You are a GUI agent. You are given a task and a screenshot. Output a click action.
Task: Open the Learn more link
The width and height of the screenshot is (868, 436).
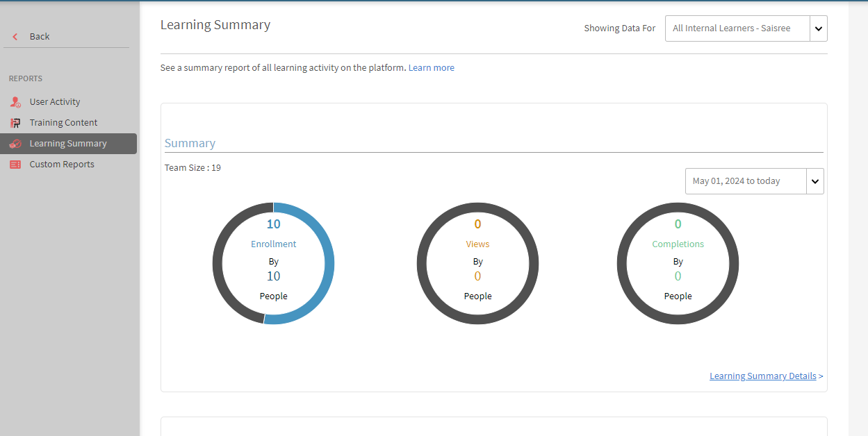[431, 68]
